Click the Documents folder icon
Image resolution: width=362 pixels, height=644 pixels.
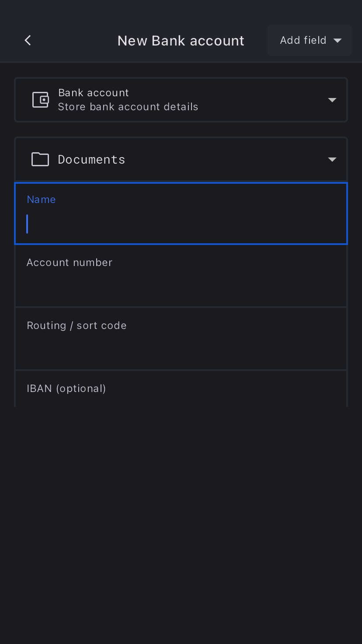click(40, 159)
